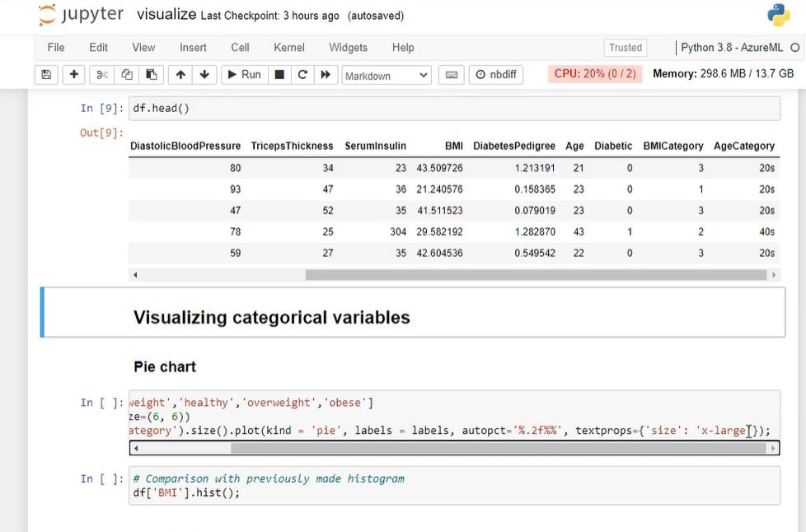The image size is (806, 532).
Task: Click the nbdiff button
Action: (495, 75)
